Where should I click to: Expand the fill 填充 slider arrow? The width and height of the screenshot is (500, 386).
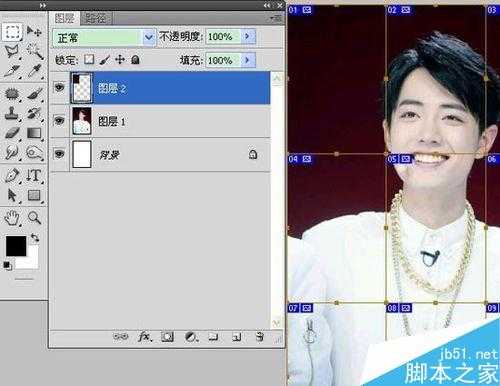(x=248, y=60)
